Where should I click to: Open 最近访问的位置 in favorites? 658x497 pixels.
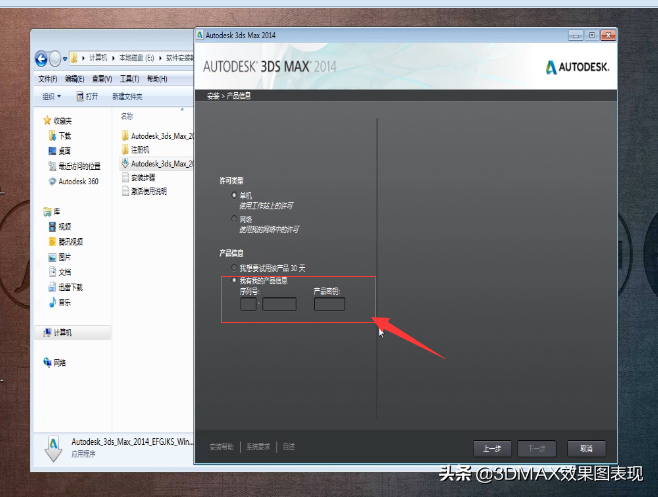[x=74, y=166]
